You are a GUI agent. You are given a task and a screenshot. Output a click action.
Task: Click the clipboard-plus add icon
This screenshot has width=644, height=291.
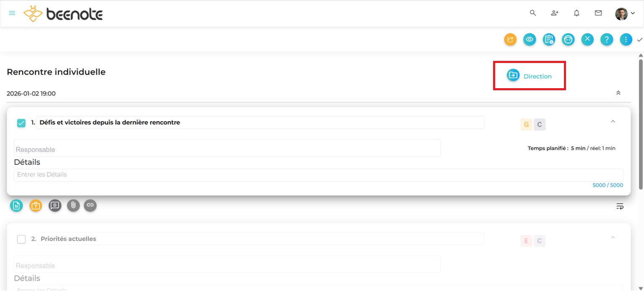coord(549,39)
